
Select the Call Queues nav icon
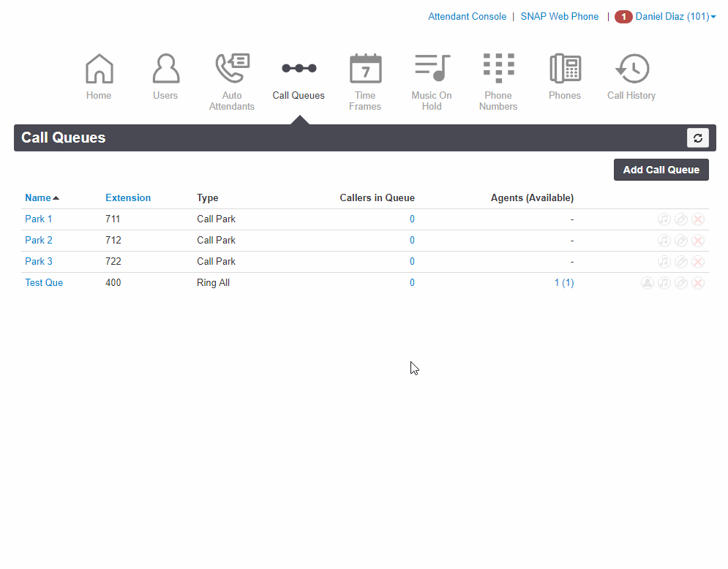point(299,68)
